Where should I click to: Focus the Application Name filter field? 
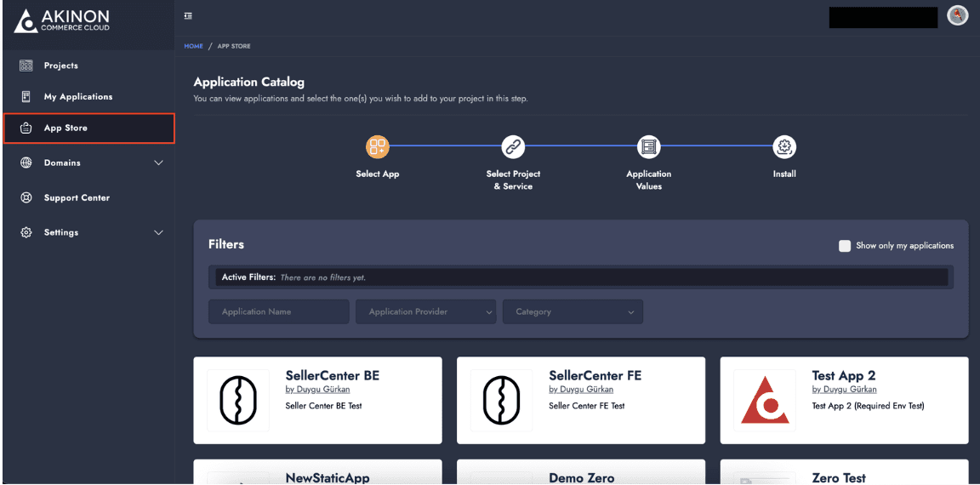pos(279,312)
